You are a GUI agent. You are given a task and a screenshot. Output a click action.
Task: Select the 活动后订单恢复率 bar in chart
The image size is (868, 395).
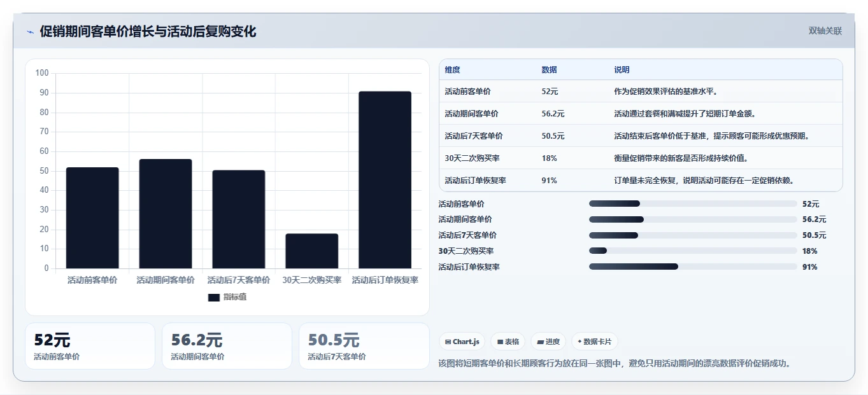pos(385,180)
